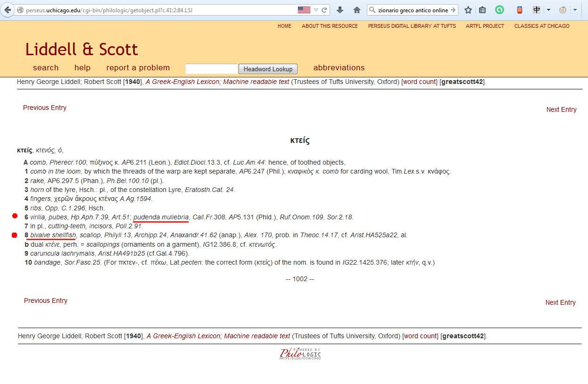Screen dimensions: 588x384
Task: Click the top 'greatscott42' text
Action: tap(462, 82)
